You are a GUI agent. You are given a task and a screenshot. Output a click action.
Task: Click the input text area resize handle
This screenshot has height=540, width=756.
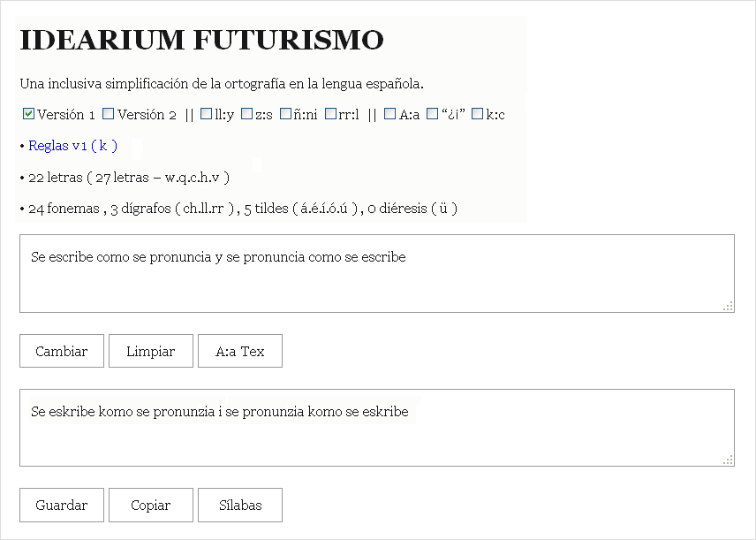coord(729,307)
